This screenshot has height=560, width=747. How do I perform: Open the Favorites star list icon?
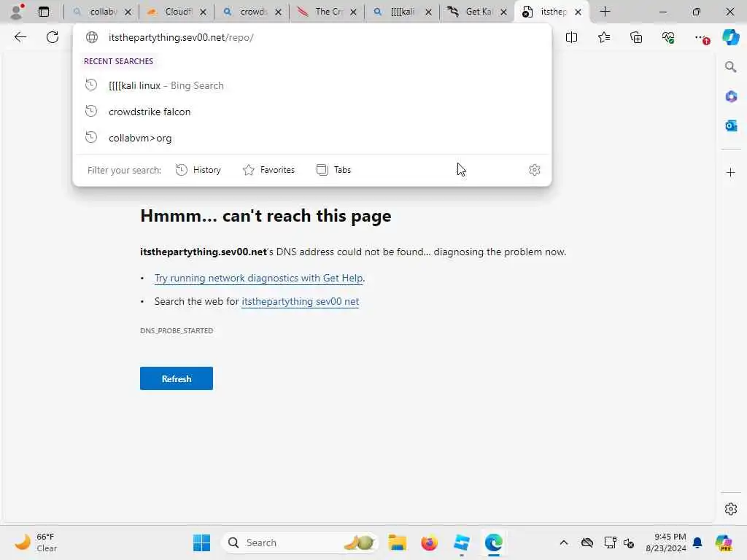coord(604,37)
